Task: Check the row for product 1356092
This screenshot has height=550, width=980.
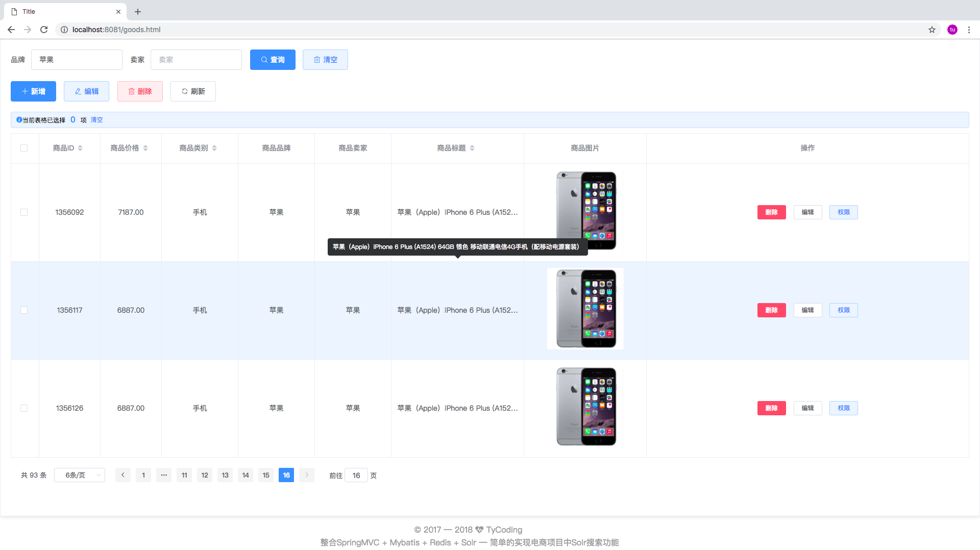Action: tap(24, 212)
